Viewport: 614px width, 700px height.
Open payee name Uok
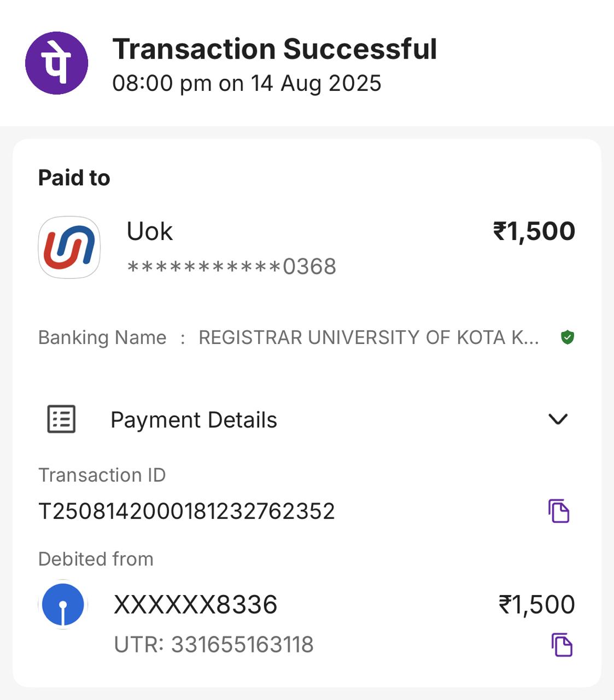pyautogui.click(x=149, y=231)
